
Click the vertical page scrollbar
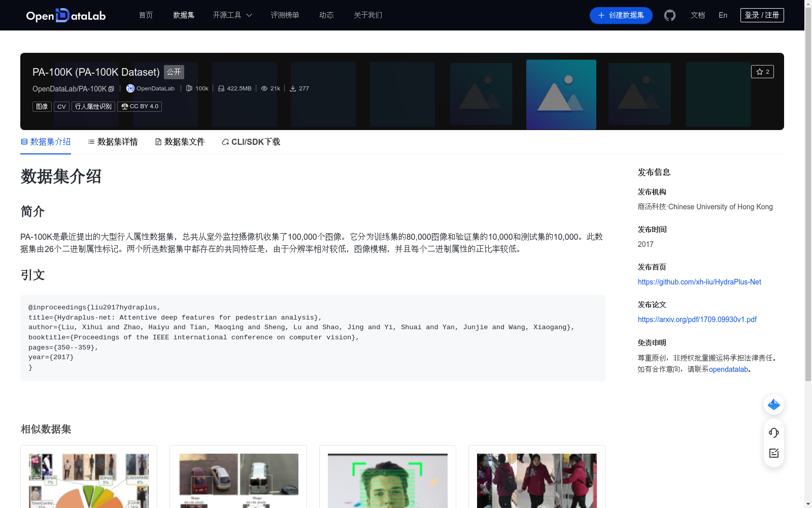(x=808, y=193)
